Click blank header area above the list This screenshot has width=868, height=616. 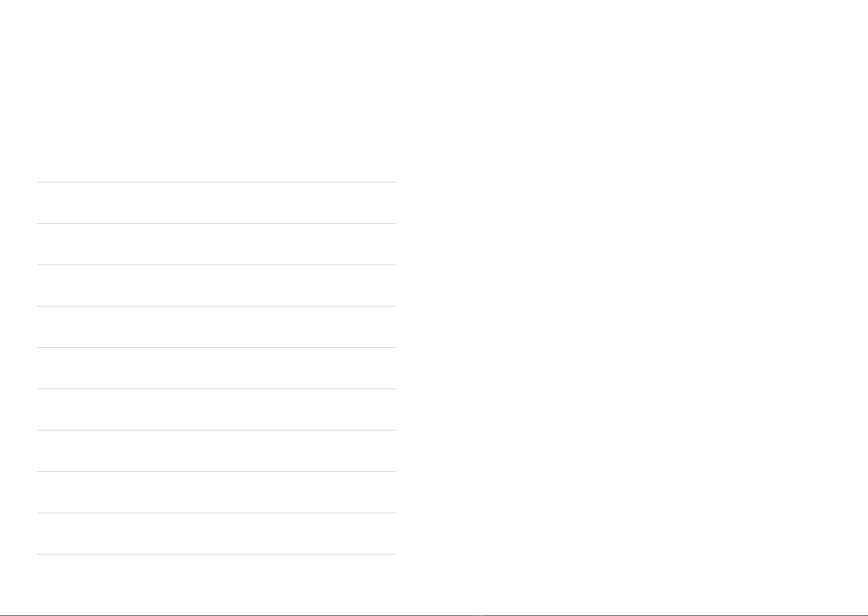tap(216, 90)
